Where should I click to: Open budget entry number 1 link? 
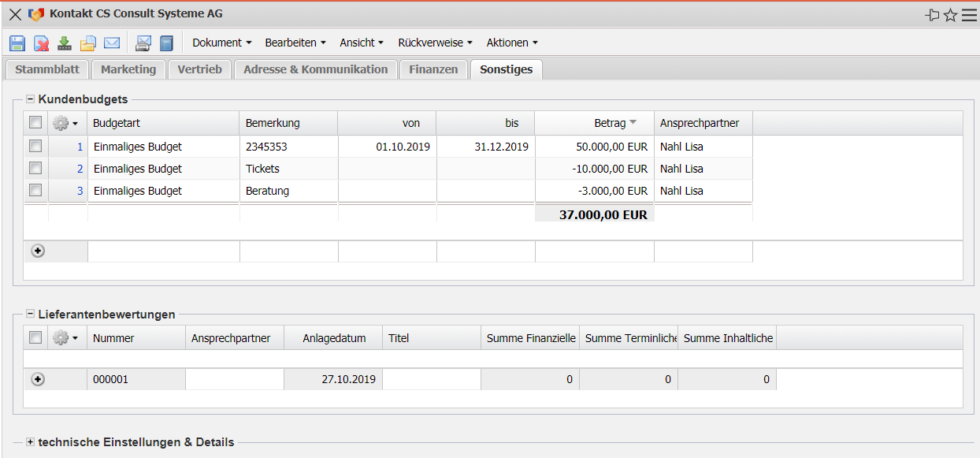pos(80,147)
